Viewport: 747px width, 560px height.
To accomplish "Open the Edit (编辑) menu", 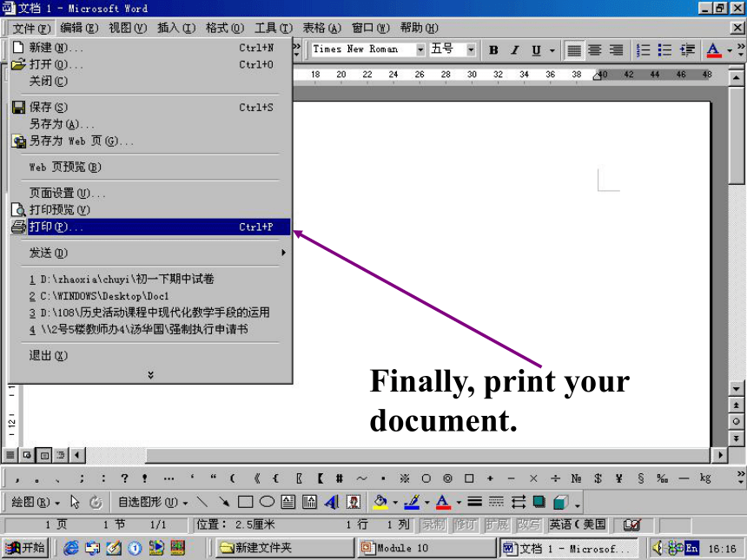I will pos(79,28).
